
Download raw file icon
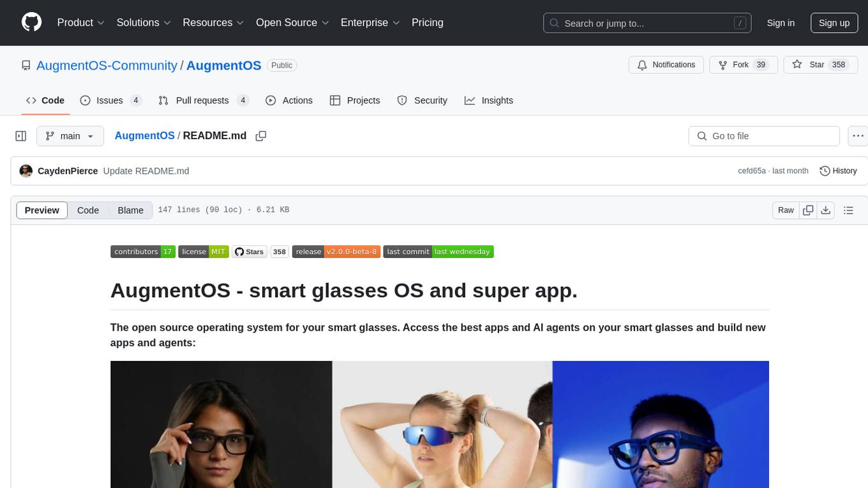825,210
